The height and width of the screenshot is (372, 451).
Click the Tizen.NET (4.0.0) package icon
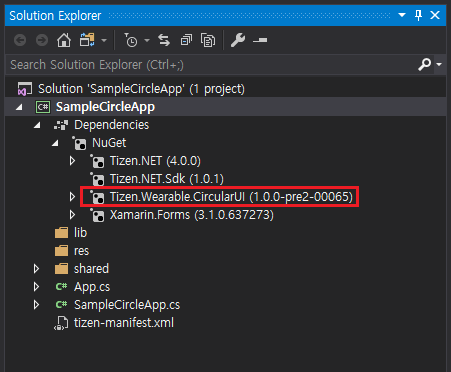pyautogui.click(x=97, y=161)
